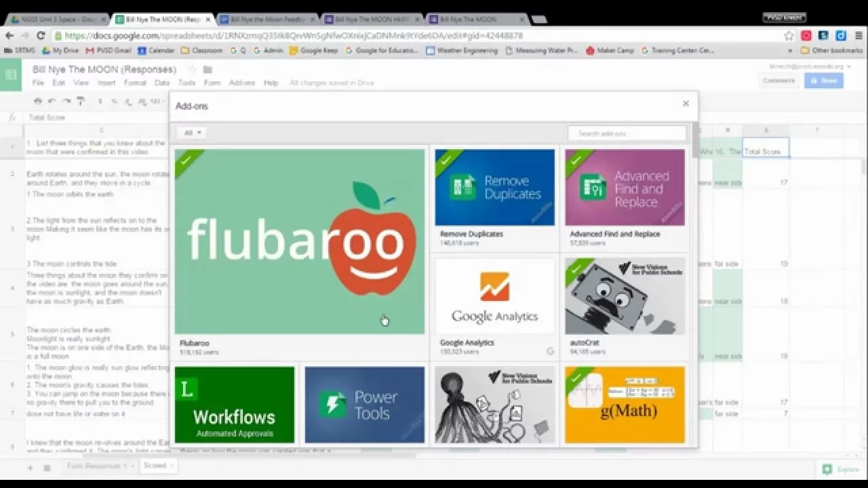Open the Calendar bookmark

[156, 50]
